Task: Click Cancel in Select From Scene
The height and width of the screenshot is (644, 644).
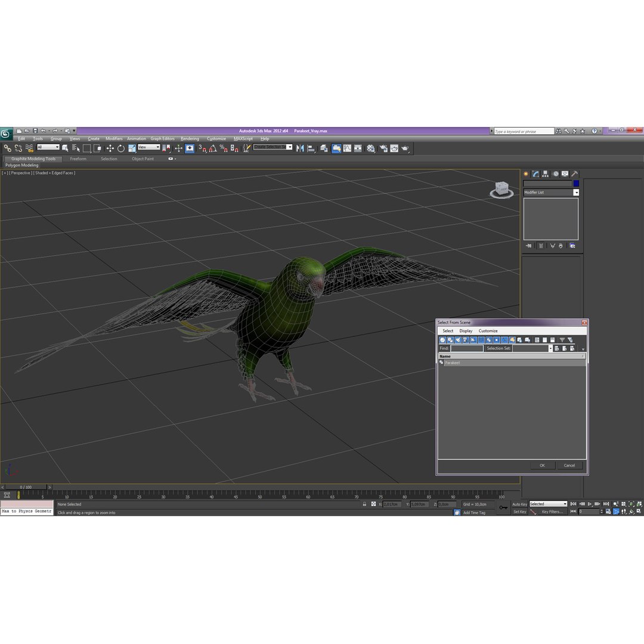Action: coord(569,465)
